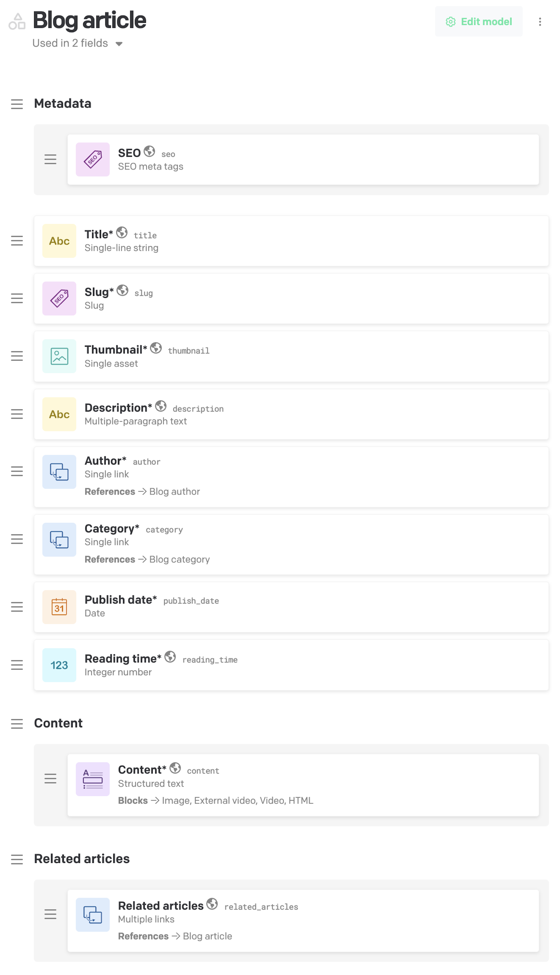
Task: Click localization globe beside Reading time
Action: coord(170,657)
